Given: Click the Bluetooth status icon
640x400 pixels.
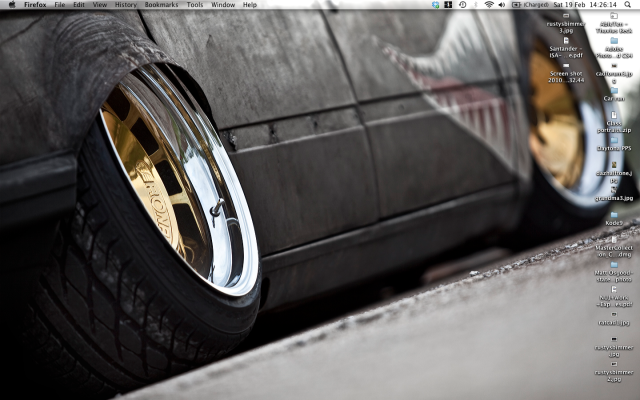Looking at the screenshot, I should click(x=476, y=4).
